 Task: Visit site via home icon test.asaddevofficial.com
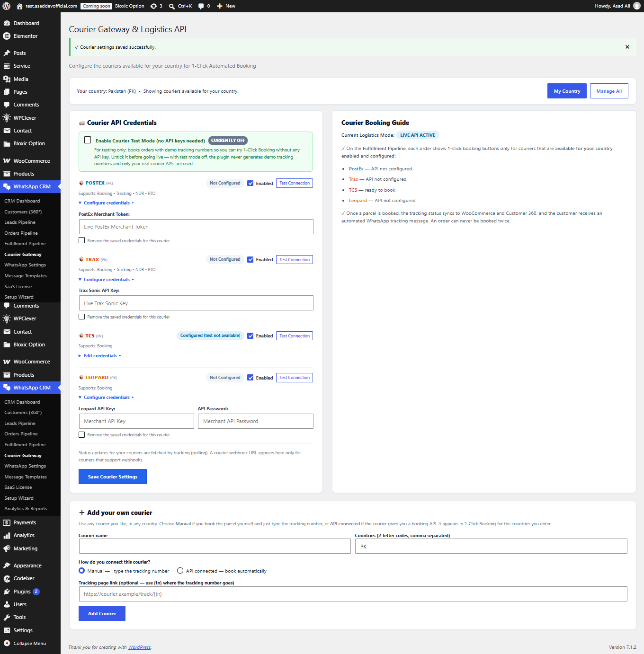[x=46, y=6]
